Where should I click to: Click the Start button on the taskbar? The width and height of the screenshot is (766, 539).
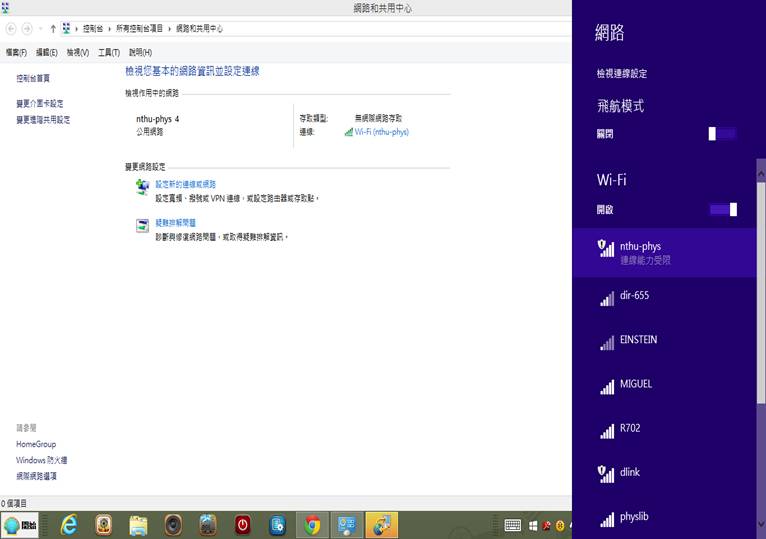pyautogui.click(x=21, y=524)
